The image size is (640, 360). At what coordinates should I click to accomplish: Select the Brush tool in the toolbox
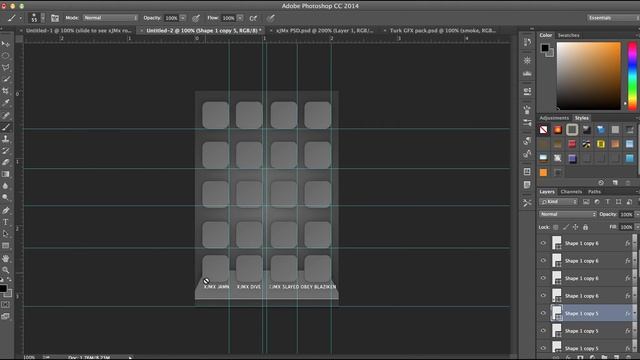(x=5, y=127)
